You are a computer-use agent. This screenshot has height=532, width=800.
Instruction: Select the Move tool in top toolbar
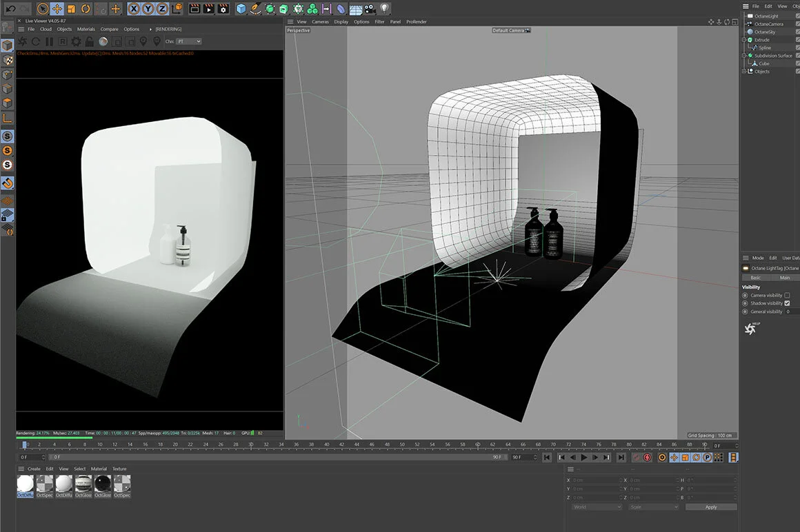(57, 9)
